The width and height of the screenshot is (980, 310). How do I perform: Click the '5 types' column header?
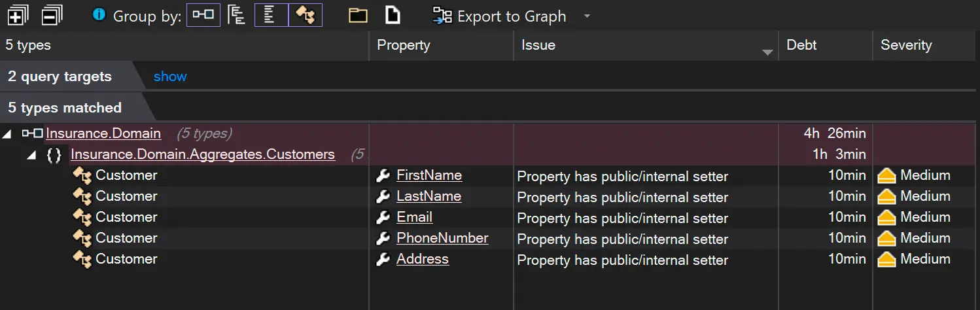(x=184, y=45)
